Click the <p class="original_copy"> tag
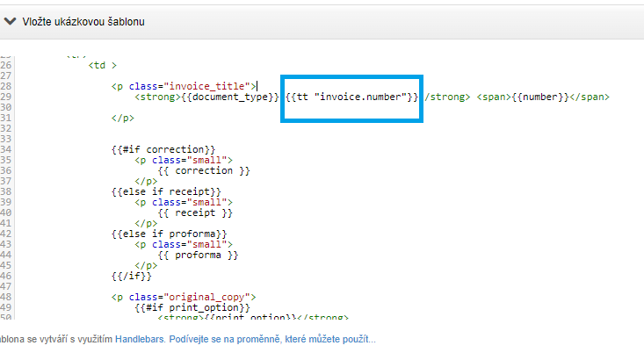The height and width of the screenshot is (360, 644). point(183,297)
